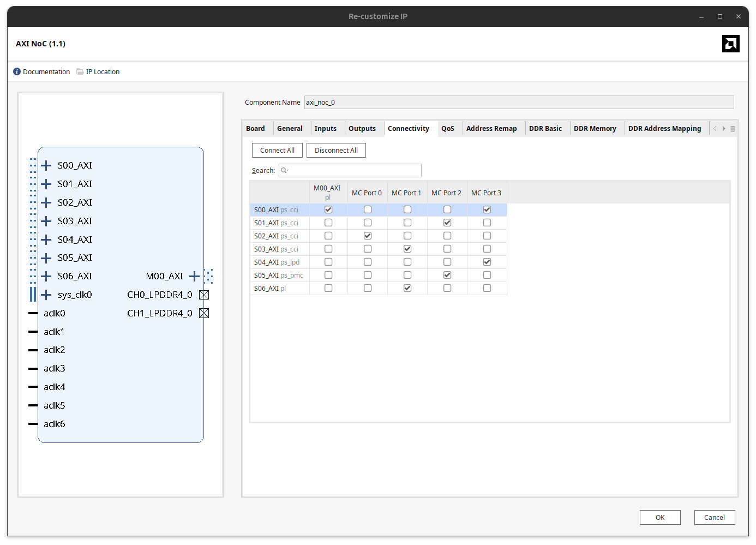Viewport: 756px width, 545px height.
Task: Open the Documentation info icon
Action: coord(17,71)
